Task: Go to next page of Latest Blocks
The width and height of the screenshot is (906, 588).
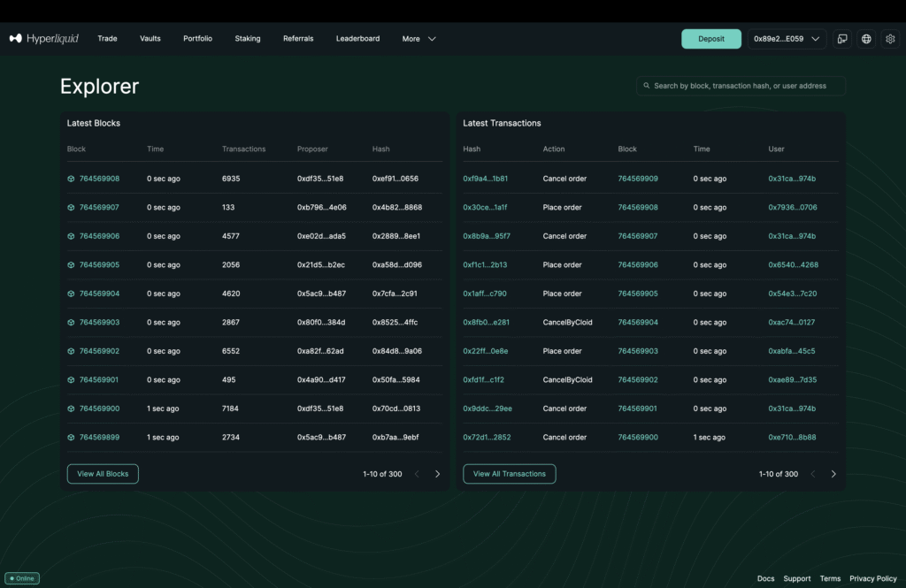Action: coord(437,474)
